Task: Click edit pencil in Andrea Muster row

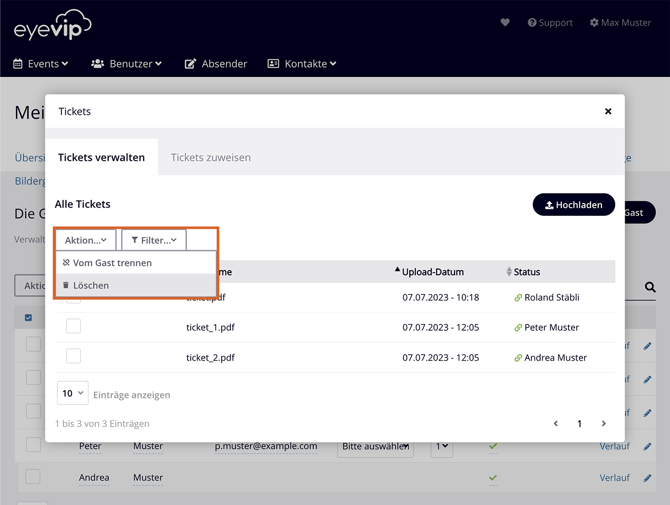Action: coord(647,478)
